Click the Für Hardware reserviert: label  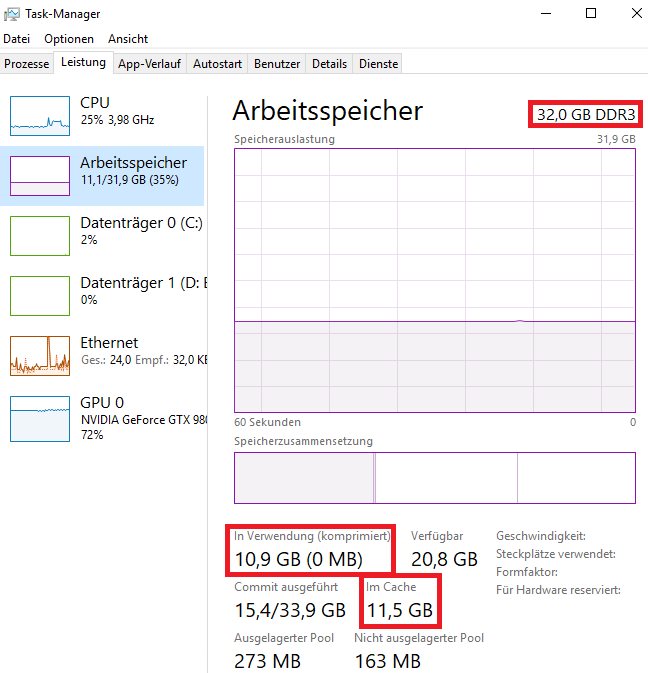pos(558,590)
